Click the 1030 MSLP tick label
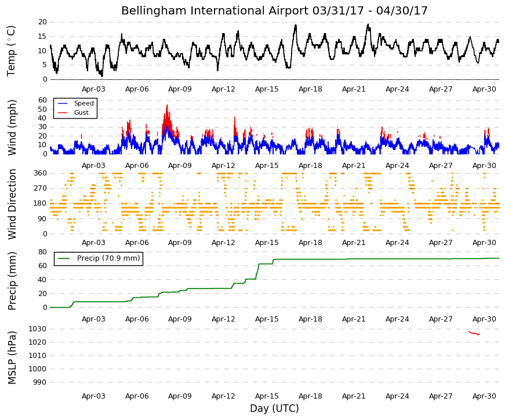 (x=37, y=329)
